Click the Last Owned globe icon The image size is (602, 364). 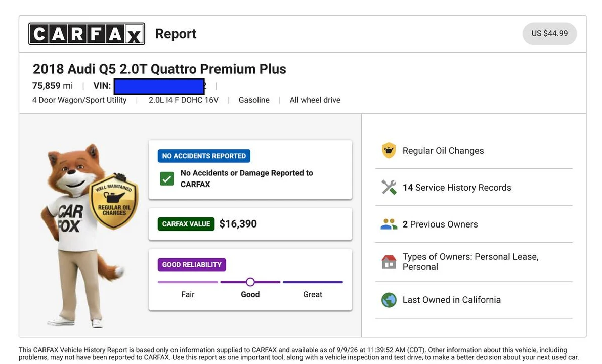click(x=389, y=300)
